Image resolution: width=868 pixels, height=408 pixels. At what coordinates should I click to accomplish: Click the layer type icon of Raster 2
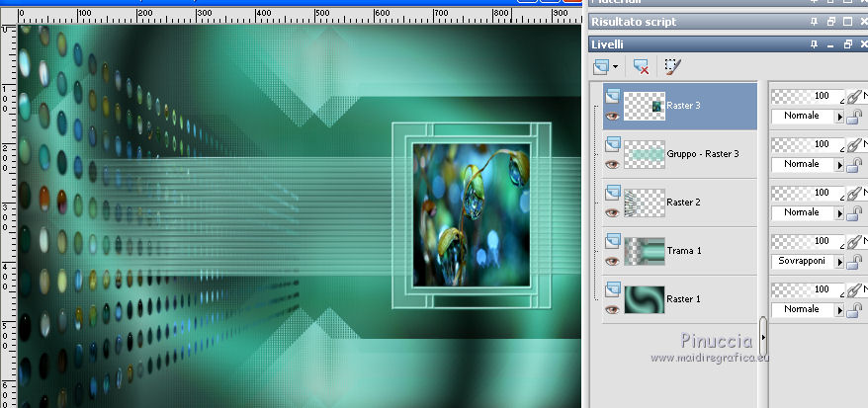click(612, 193)
